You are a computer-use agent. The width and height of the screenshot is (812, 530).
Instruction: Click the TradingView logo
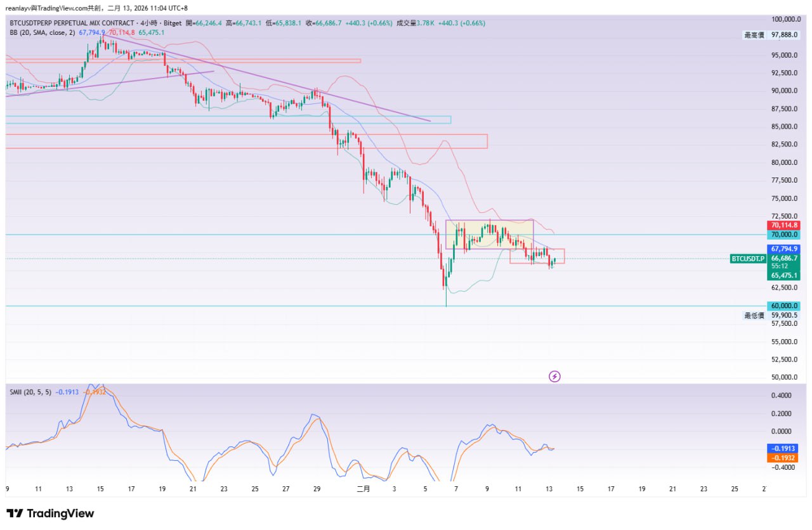click(x=50, y=514)
